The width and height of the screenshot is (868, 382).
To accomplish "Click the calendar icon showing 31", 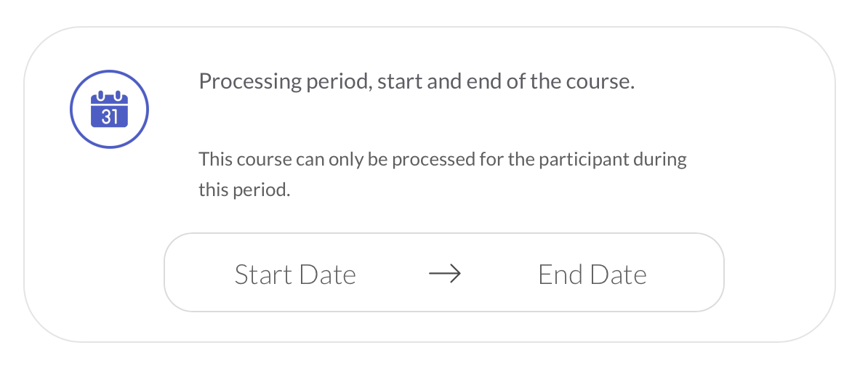I will [x=109, y=110].
